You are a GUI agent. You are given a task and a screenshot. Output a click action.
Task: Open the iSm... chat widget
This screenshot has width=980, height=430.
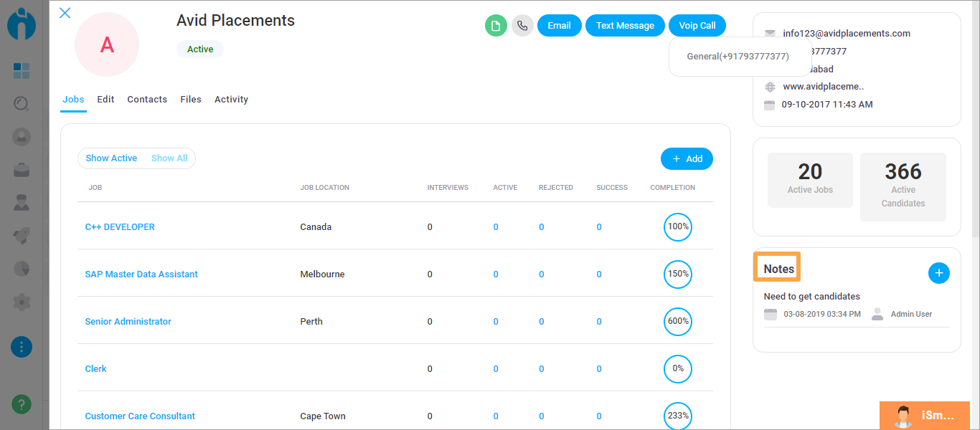point(925,416)
